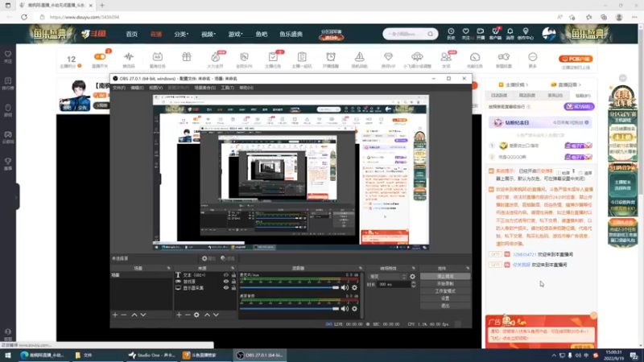Open the 场景集合(S) menu in OBS
Screen dimensions: 644x362
pos(205,88)
